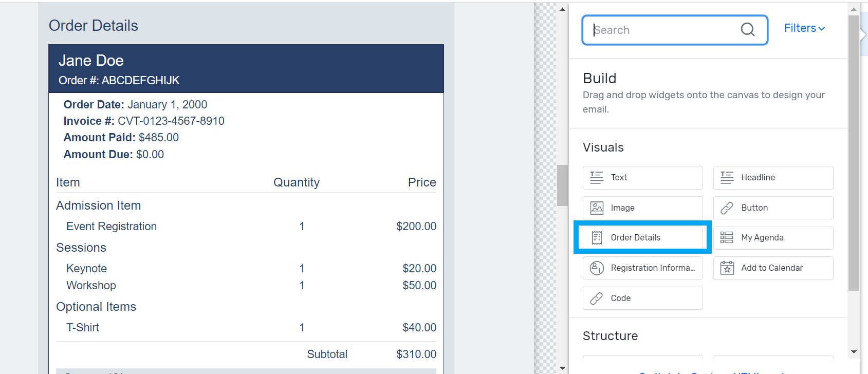This screenshot has height=374, width=868.
Task: Click the canvas scrollbar thumb
Action: point(562,185)
